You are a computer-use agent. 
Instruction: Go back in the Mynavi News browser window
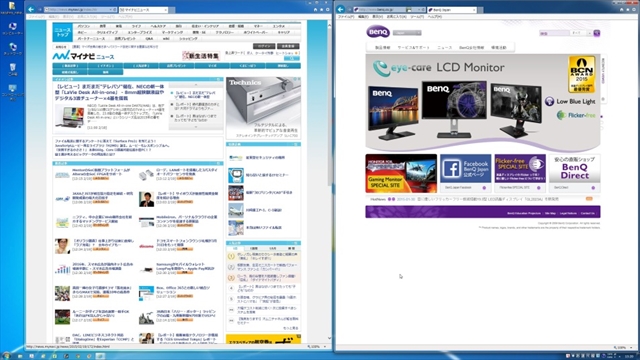(31, 9)
